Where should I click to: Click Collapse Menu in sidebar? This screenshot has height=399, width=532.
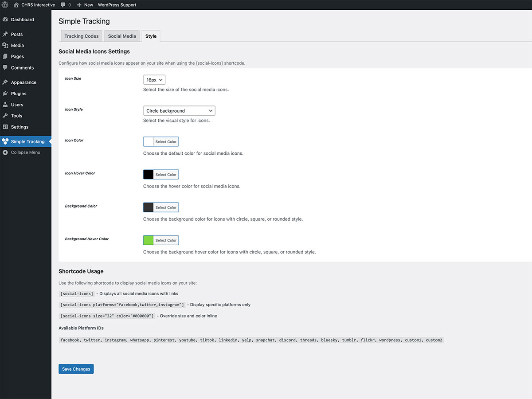(26, 153)
